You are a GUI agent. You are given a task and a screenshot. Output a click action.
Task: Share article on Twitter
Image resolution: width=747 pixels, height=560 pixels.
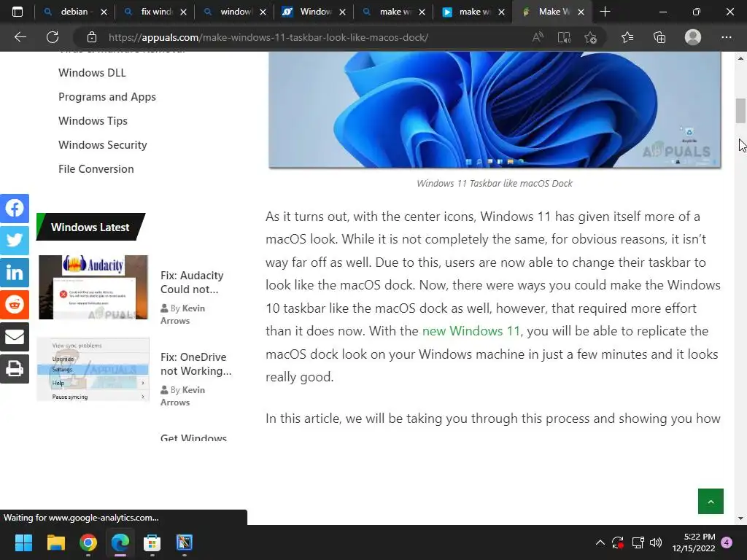click(x=15, y=240)
